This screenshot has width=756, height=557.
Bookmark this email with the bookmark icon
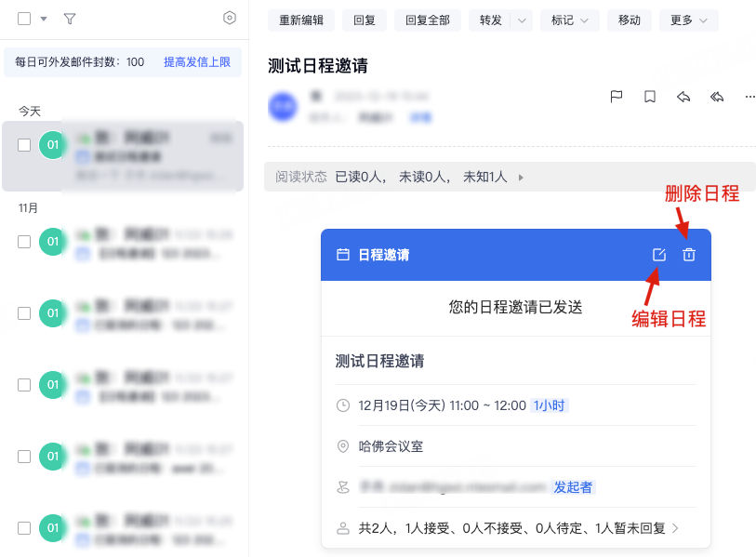click(650, 97)
